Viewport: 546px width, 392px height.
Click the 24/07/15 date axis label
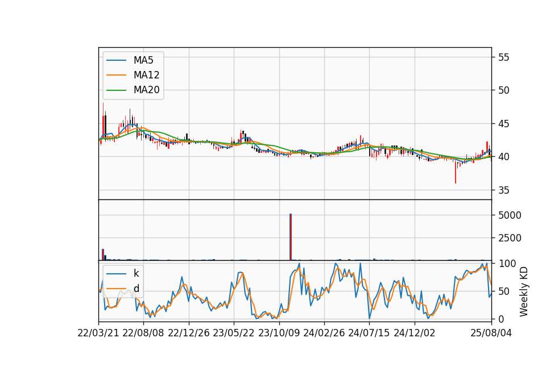click(369, 333)
